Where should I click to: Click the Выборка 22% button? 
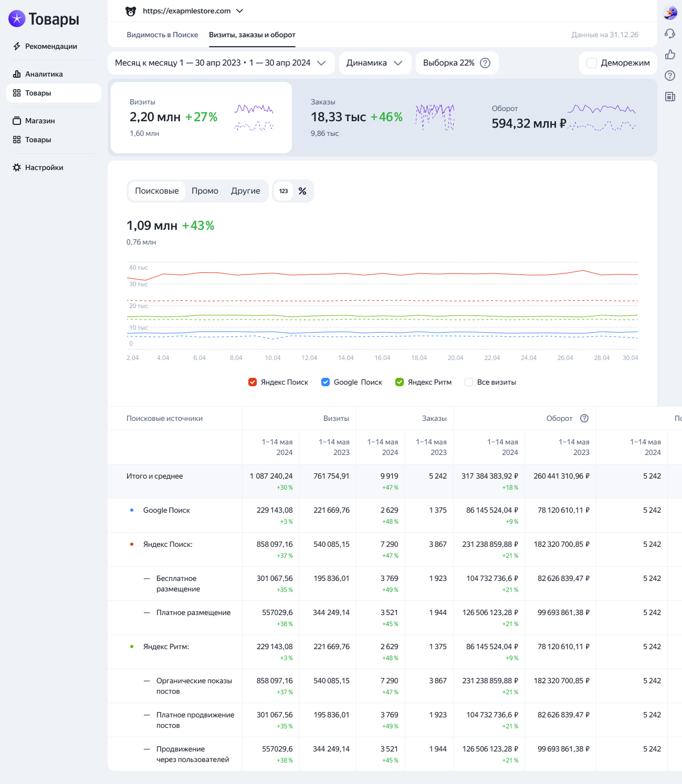tap(457, 63)
